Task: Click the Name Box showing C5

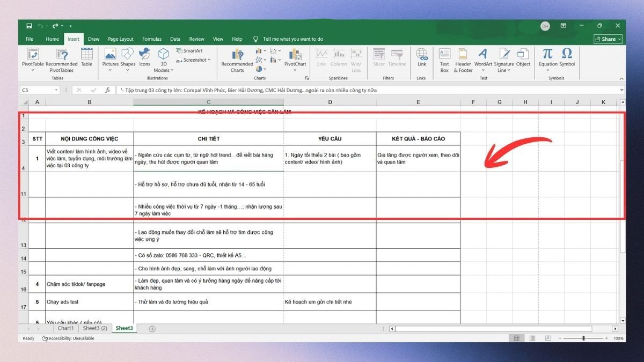Action: click(40, 90)
